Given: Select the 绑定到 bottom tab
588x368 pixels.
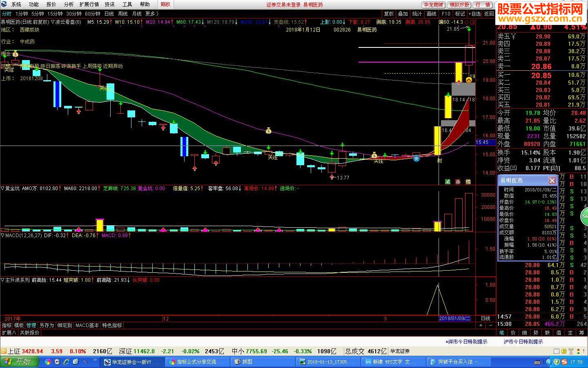Looking at the screenshot, I should [x=65, y=325].
